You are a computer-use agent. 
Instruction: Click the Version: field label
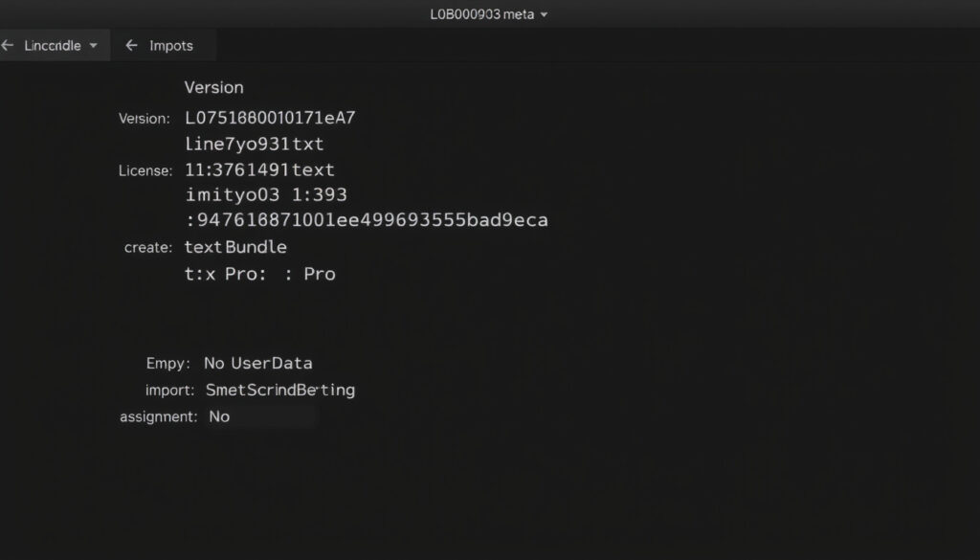145,119
